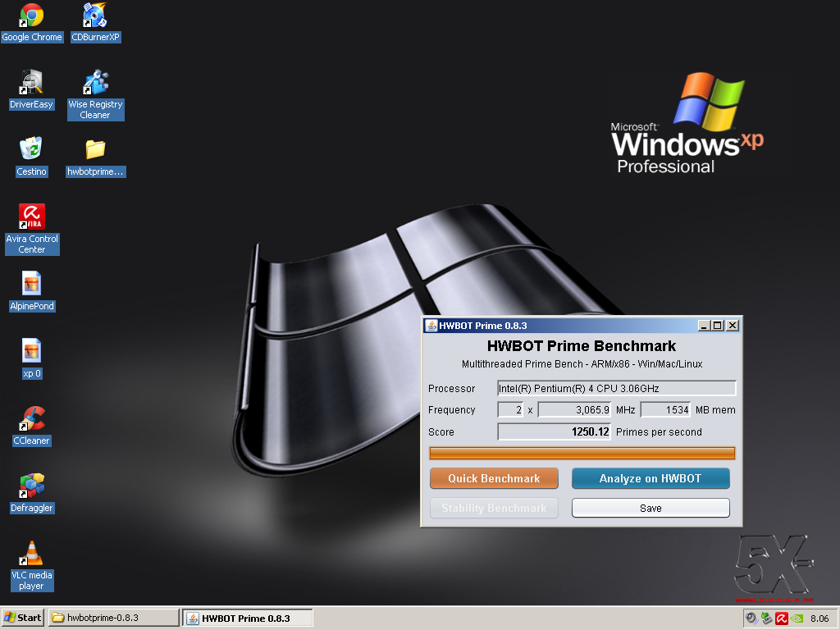Screen dimensions: 840x630
Task: Click the core count field showing 2
Action: click(510, 410)
